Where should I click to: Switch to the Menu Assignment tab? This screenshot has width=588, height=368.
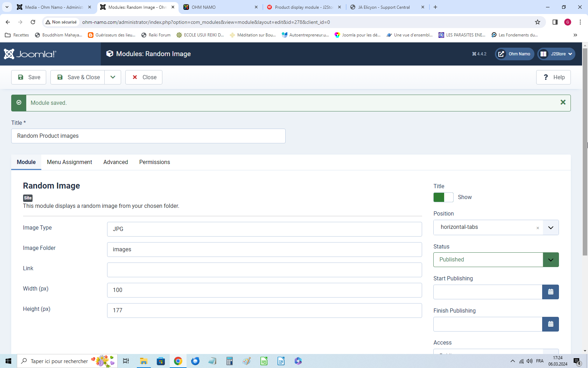point(70,162)
